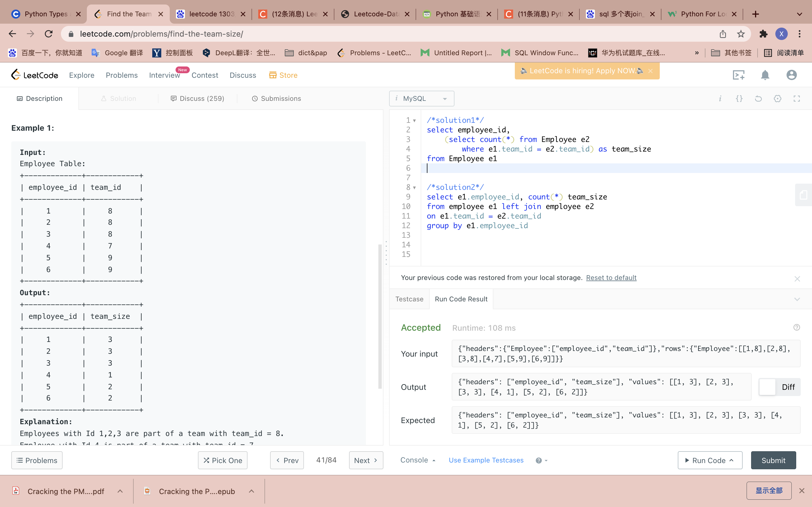
Task: Bookmark this page with the star icon
Action: pyautogui.click(x=741, y=34)
